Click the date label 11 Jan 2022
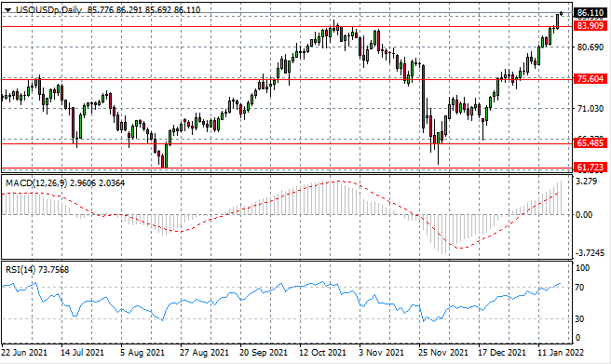The height and width of the screenshot is (364, 611). [561, 353]
